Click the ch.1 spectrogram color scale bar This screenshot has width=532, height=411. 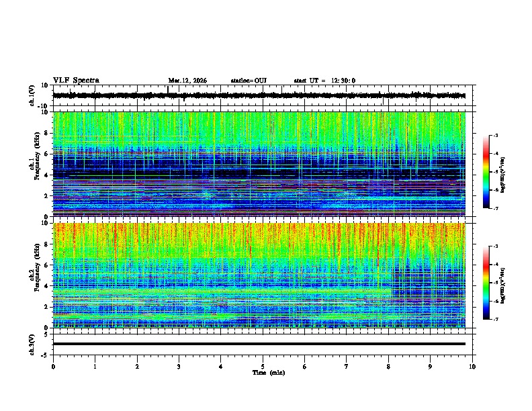coord(486,172)
